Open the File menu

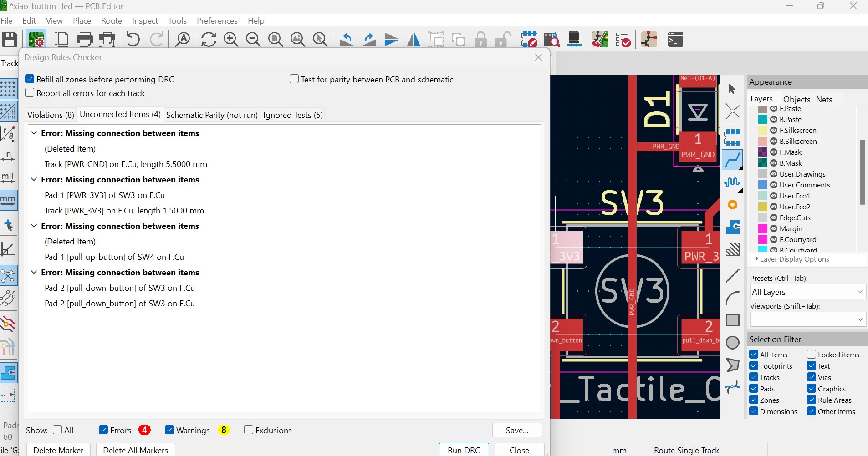pyautogui.click(x=6, y=21)
